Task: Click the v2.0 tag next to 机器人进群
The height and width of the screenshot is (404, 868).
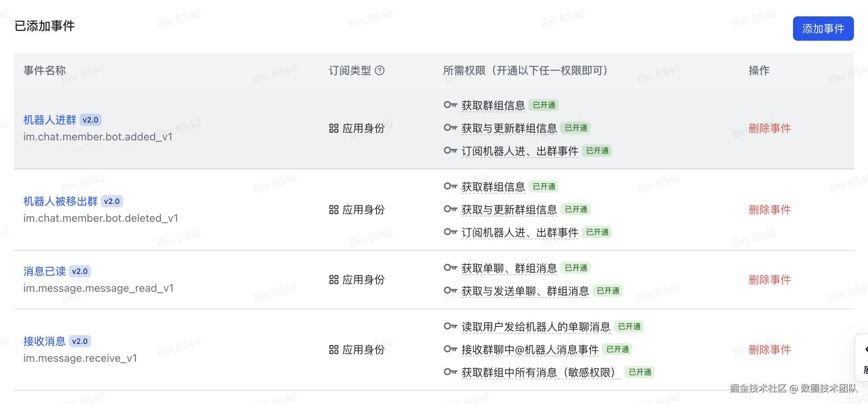Action: [90, 120]
